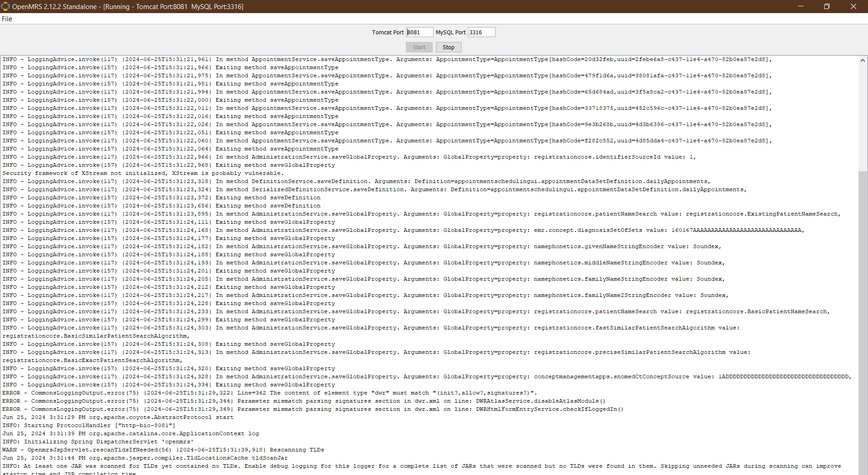This screenshot has width=868, height=475.
Task: Click the hashCode=20d32feb saveAppointmentType log line
Action: click(x=387, y=60)
